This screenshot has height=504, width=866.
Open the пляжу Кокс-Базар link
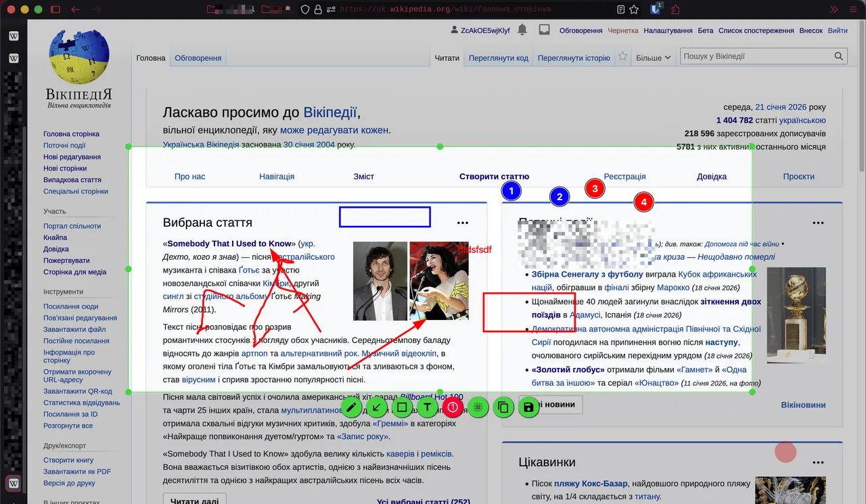click(x=591, y=484)
